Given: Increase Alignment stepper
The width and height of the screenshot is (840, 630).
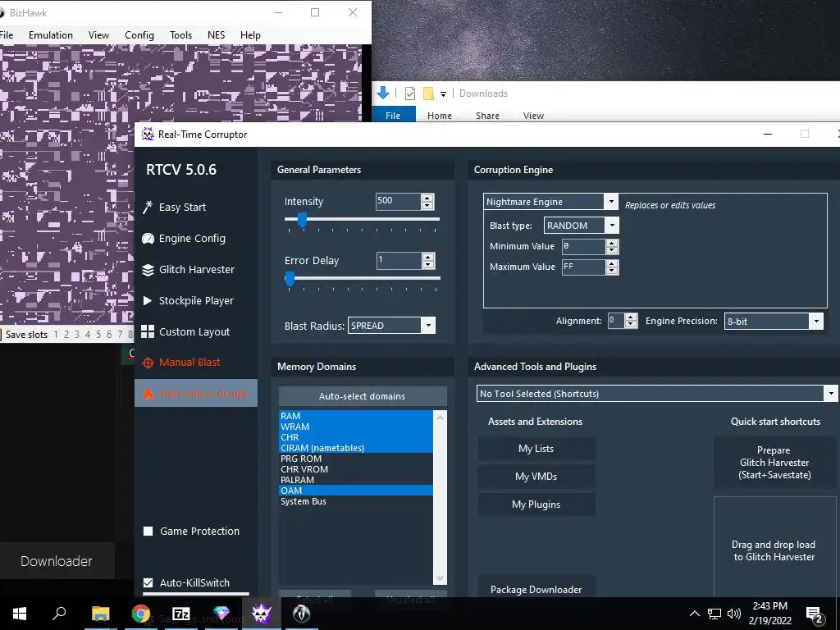Looking at the screenshot, I should click(631, 317).
